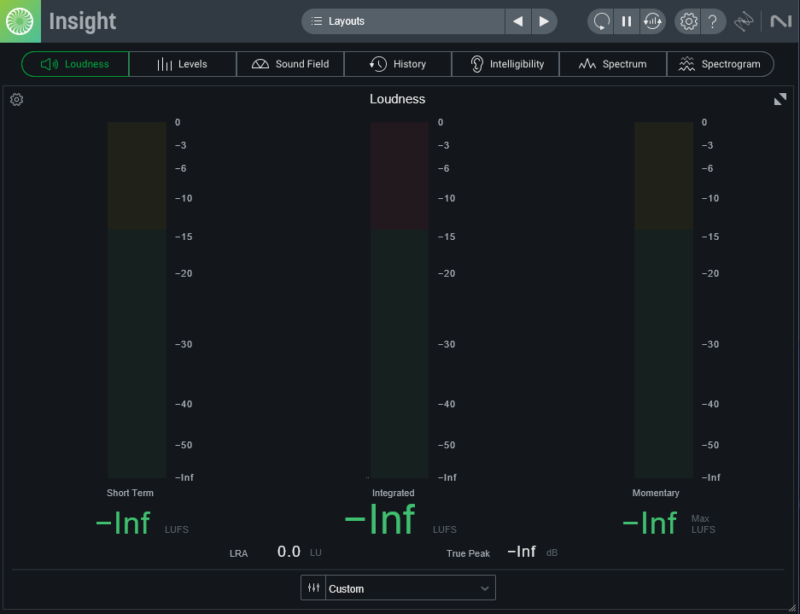
Task: Go to the next layout
Action: pyautogui.click(x=543, y=21)
